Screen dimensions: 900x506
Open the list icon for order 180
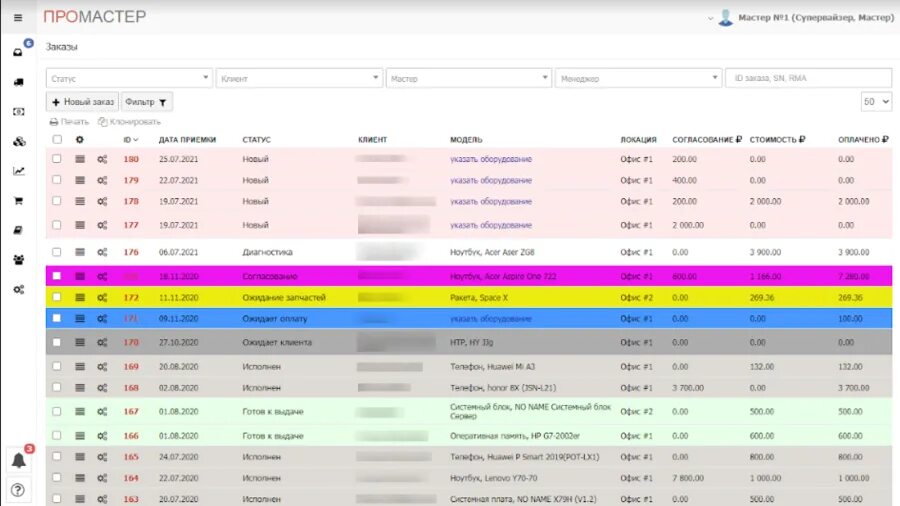click(x=80, y=159)
